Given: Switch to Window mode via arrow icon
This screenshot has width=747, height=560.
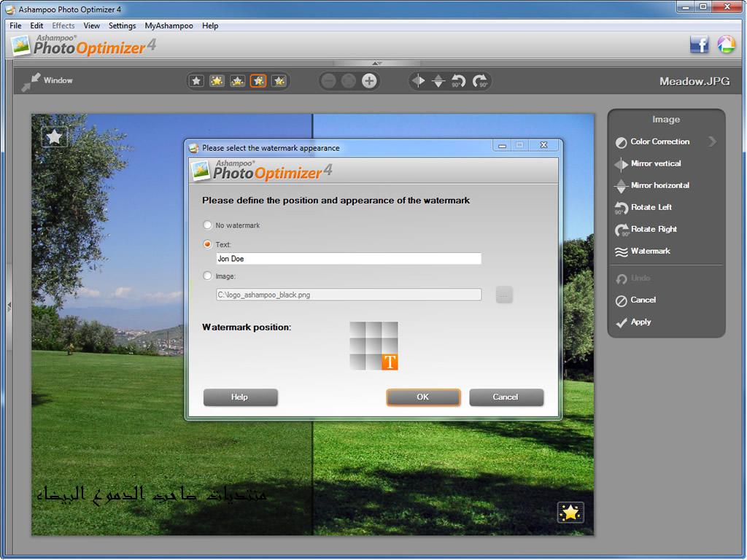Looking at the screenshot, I should point(31,82).
